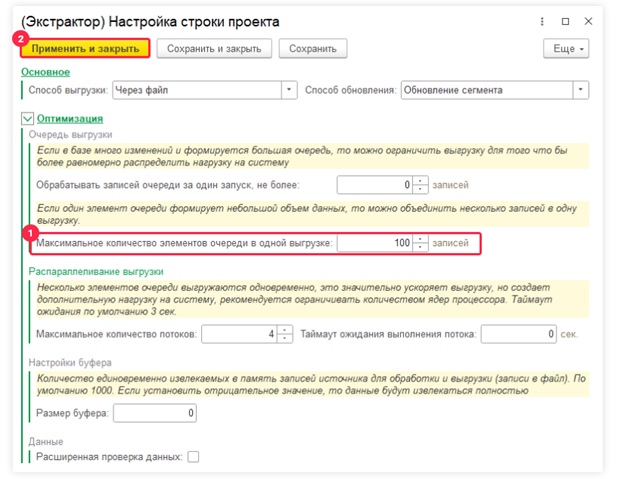Click the 'Сохранить' button
The image size is (624, 479).
click(x=313, y=48)
